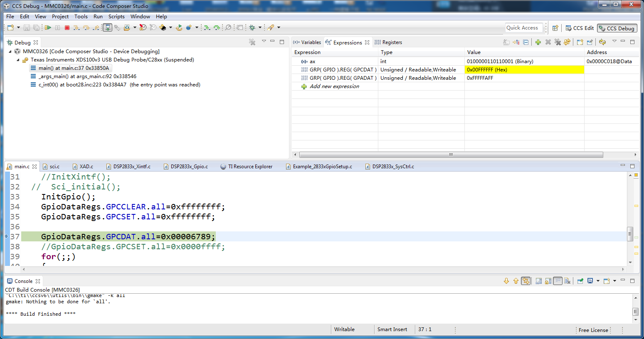Click the Step Into toolbar icon
Viewport: 644px width, 339px height.
(x=76, y=28)
